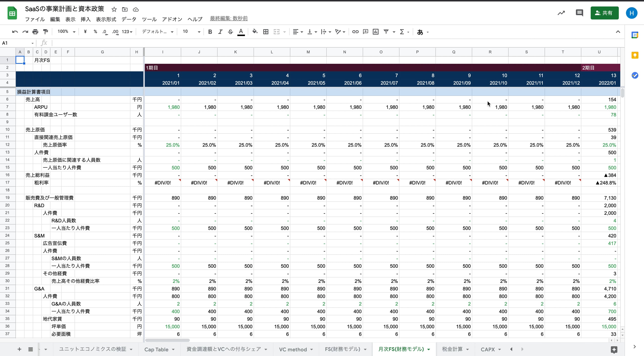Open the 100% zoom dropdown
Viewport: 644px width, 356px height.
pyautogui.click(x=66, y=32)
